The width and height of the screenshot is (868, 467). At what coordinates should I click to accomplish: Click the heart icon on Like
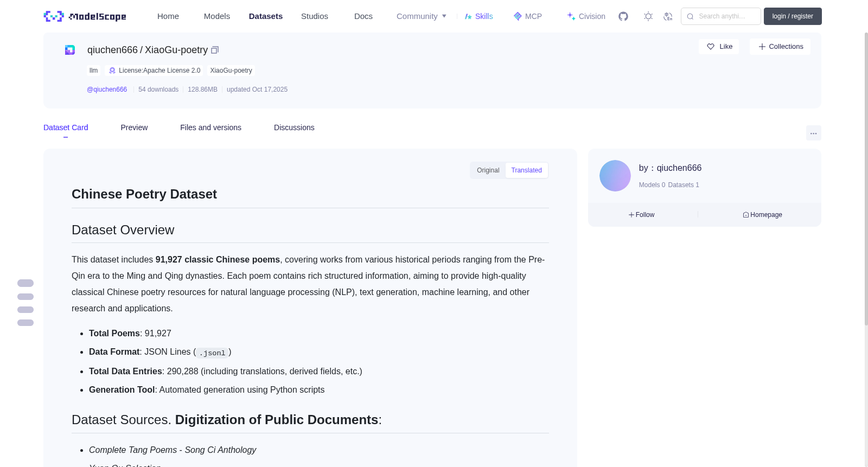pos(711,47)
